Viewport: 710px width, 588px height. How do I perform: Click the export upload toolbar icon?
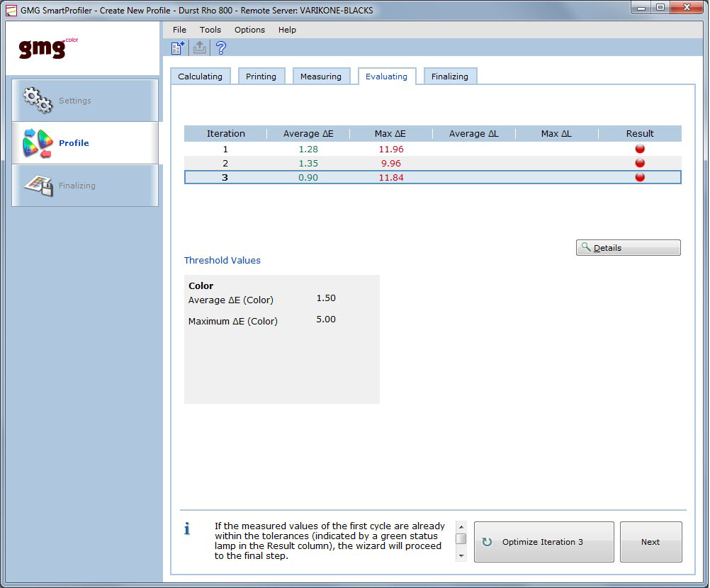coord(200,47)
